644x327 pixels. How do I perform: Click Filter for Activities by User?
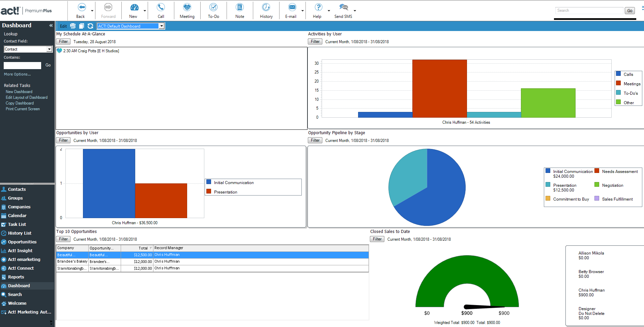[315, 41]
